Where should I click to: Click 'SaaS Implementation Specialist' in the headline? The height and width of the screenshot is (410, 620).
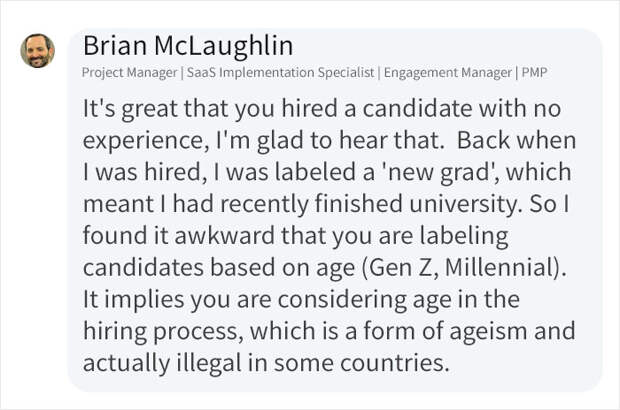(x=280, y=73)
